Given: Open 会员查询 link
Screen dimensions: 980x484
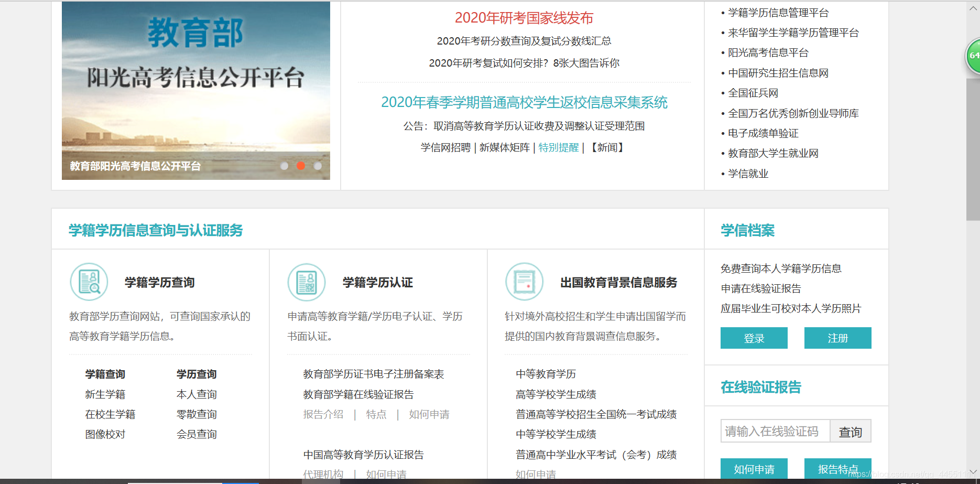Looking at the screenshot, I should tap(197, 434).
